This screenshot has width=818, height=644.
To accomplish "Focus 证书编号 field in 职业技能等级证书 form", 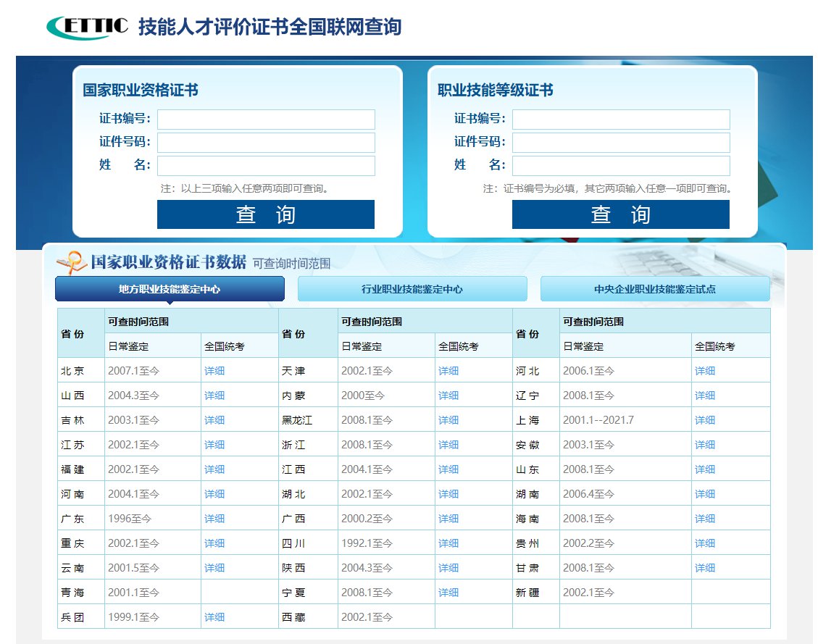I will (x=621, y=120).
